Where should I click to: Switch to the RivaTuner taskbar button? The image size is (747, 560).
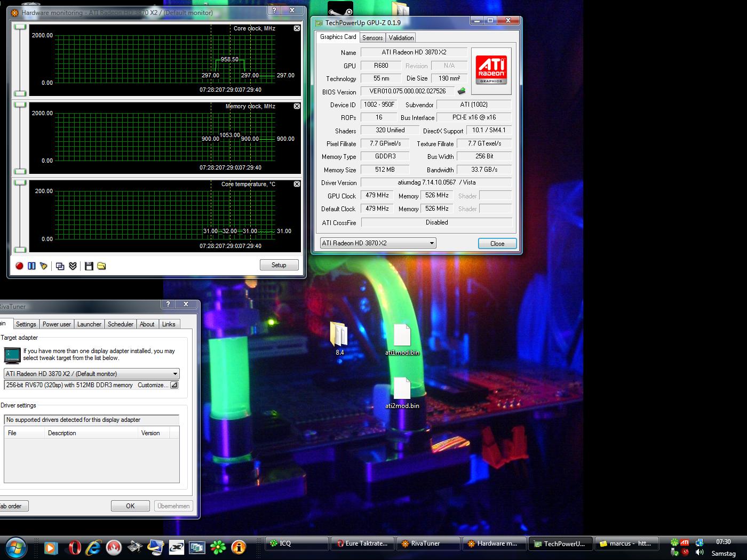pos(428,543)
